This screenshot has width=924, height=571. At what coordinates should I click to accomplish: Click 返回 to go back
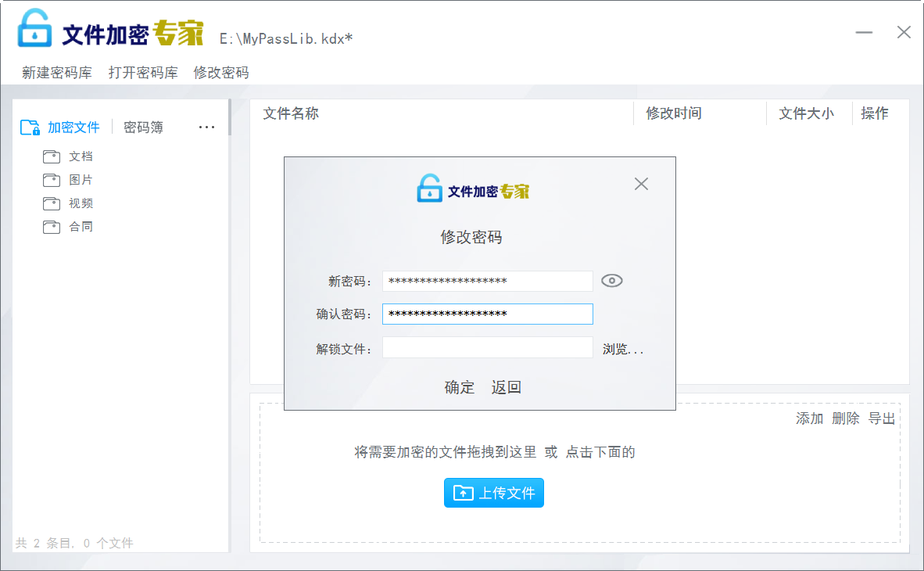[506, 387]
